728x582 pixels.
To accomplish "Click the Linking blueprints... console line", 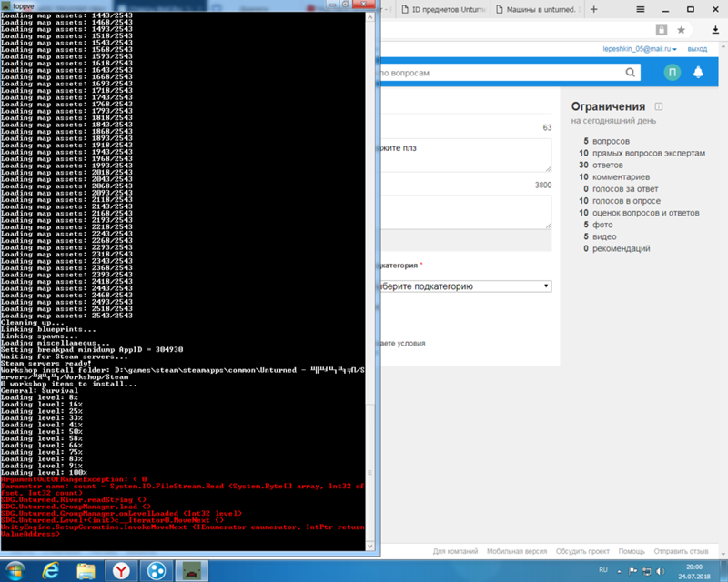I will [48, 329].
